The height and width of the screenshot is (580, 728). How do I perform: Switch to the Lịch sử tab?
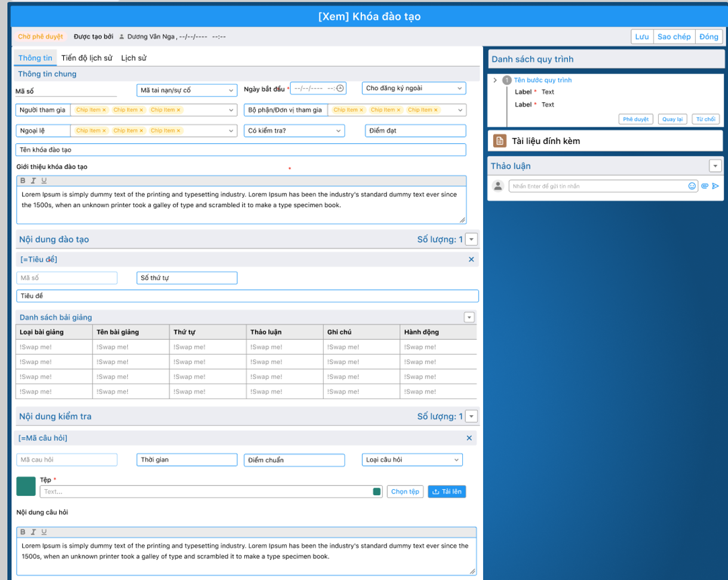(134, 58)
